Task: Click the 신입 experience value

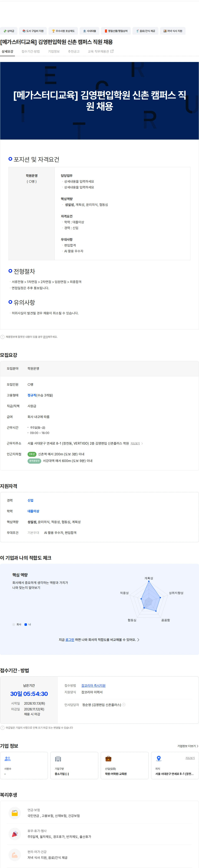Action: [30, 500]
